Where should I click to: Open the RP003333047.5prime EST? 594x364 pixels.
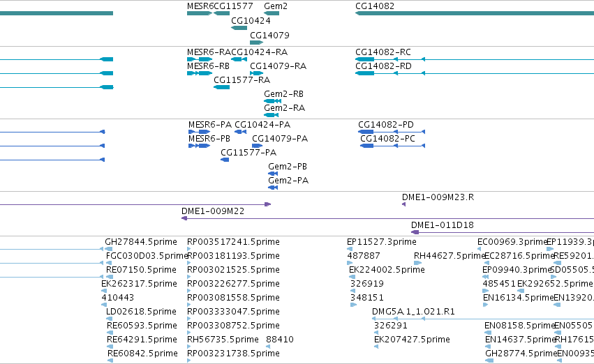pos(189,319)
